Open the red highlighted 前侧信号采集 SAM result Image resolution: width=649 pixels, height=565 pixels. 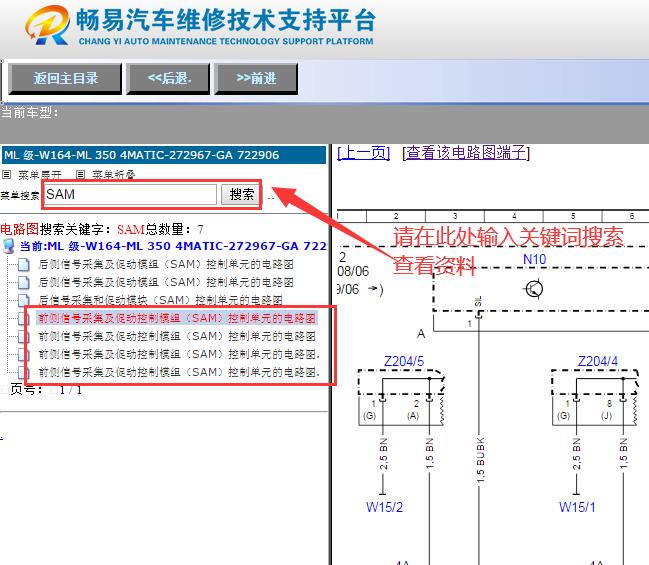pyautogui.click(x=177, y=318)
